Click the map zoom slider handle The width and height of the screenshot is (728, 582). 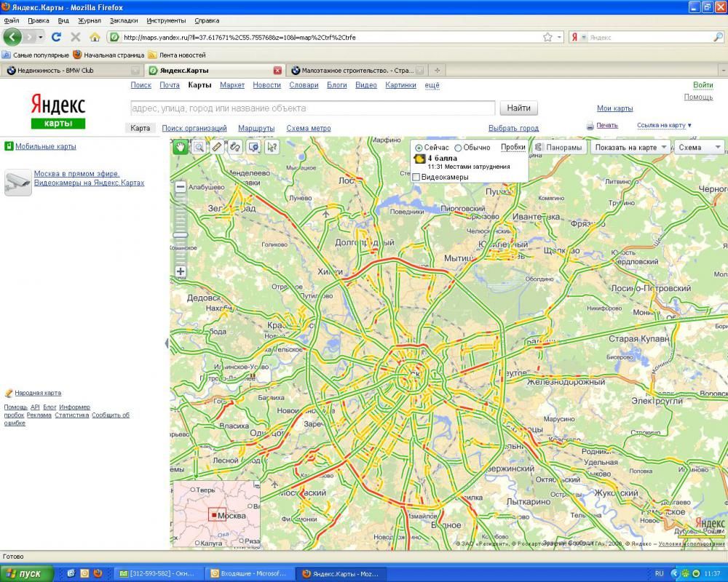coord(181,235)
